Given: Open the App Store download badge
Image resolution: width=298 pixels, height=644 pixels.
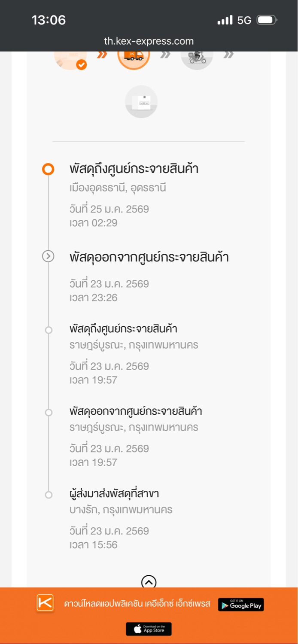Looking at the screenshot, I should (149, 629).
